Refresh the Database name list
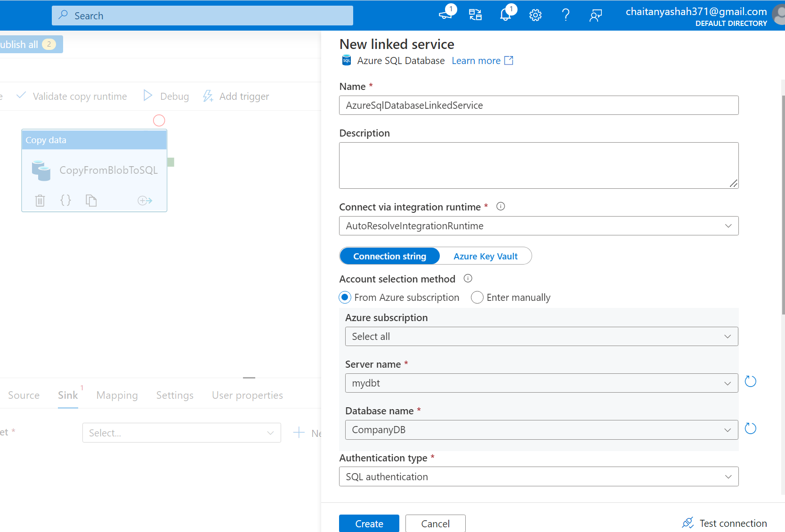Image resolution: width=785 pixels, height=532 pixels. (x=750, y=428)
